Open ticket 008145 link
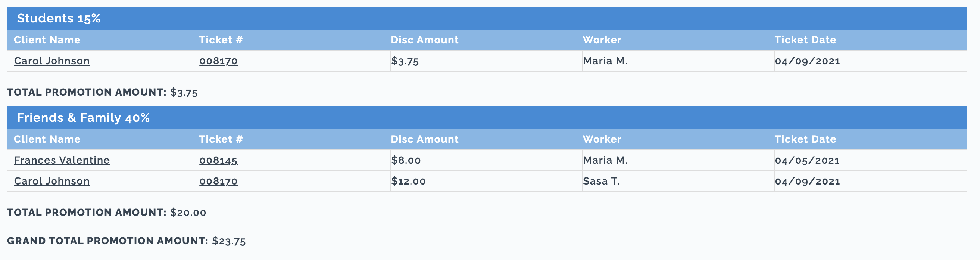Viewport: 980px width, 260px height. (x=218, y=160)
